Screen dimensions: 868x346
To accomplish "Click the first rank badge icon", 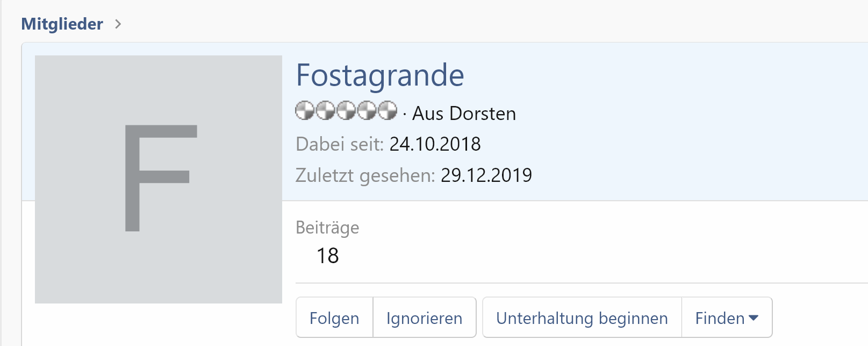I will pyautogui.click(x=305, y=111).
